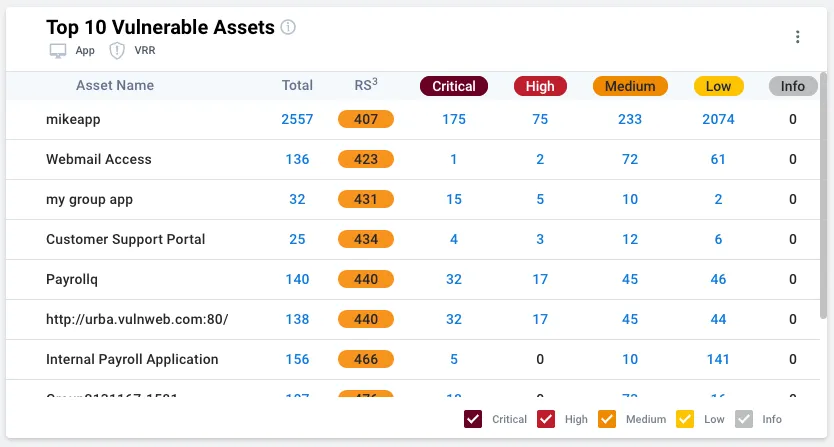This screenshot has height=447, width=834.
Task: Select the mikeapp asset name
Action: click(73, 119)
